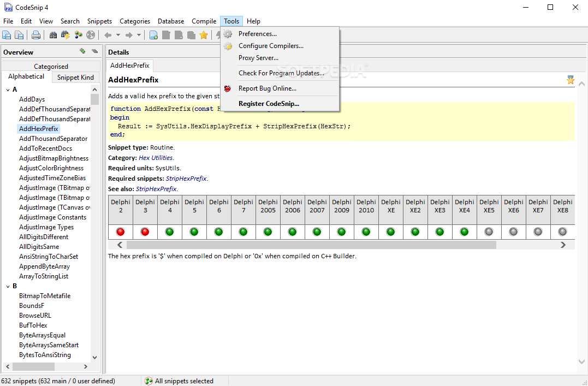Choose Configure Compilers from the Tools menu
This screenshot has height=386, width=588.
(x=280, y=46)
